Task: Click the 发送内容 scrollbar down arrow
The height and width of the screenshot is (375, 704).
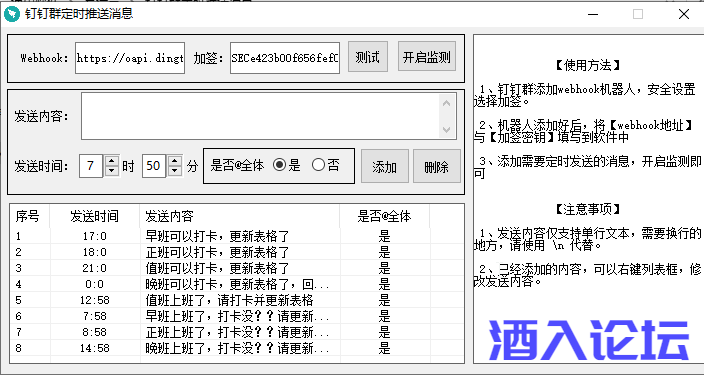Action: (446, 130)
